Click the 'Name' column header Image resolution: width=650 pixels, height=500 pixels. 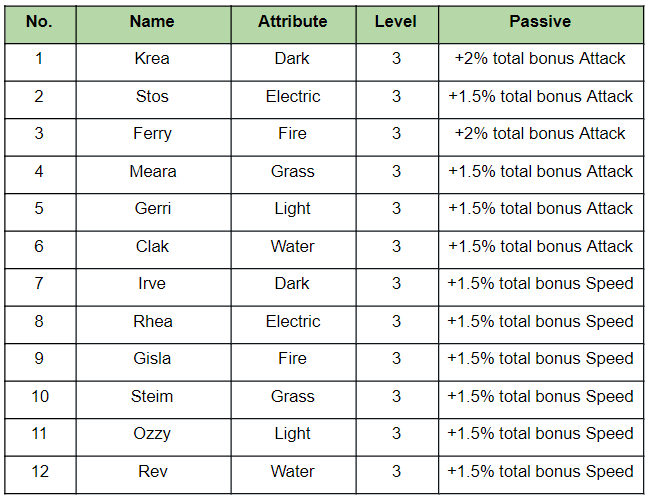coord(152,21)
